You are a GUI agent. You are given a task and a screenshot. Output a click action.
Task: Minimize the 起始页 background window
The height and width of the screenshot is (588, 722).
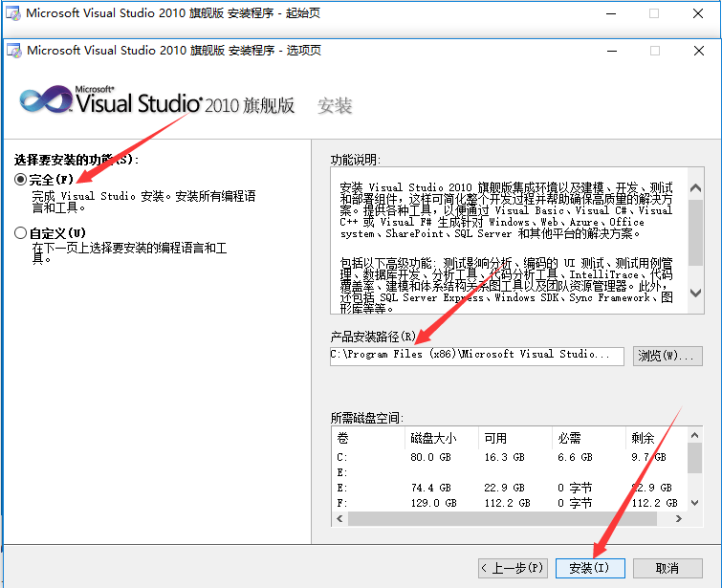coord(611,13)
